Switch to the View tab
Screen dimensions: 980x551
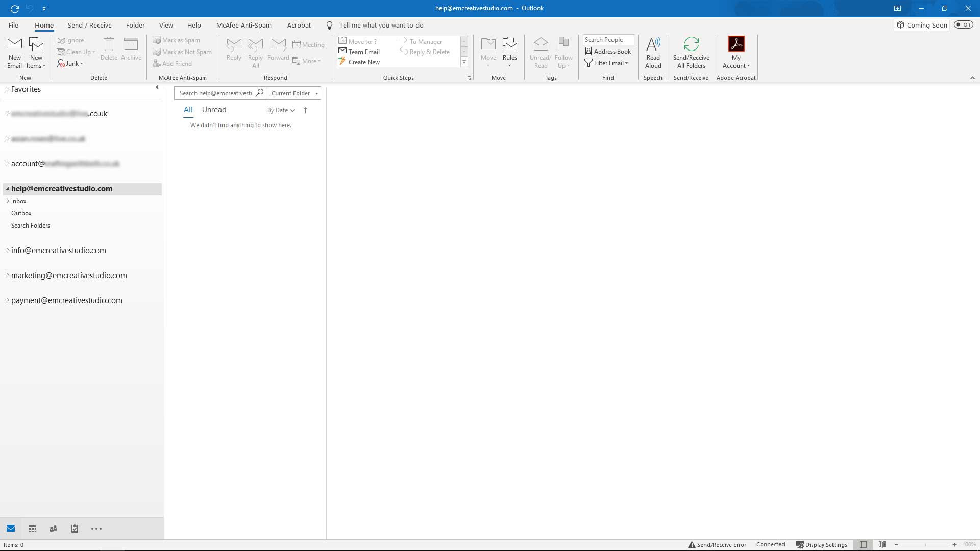(166, 25)
